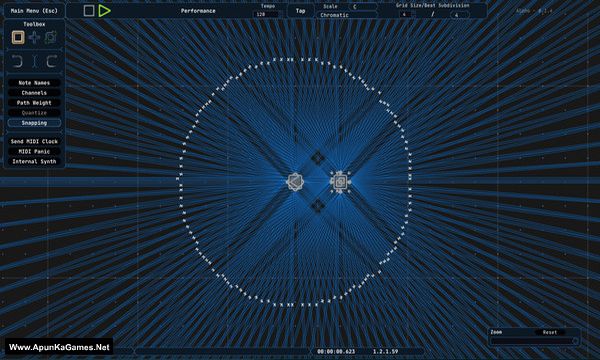Open the Main Menu (Esc)
This screenshot has height=360, width=600.
click(x=34, y=11)
